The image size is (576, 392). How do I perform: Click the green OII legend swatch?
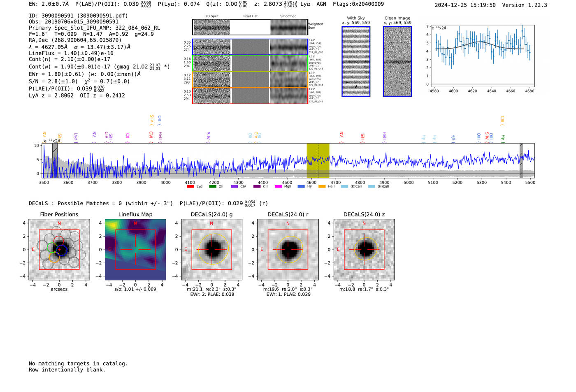213,186
